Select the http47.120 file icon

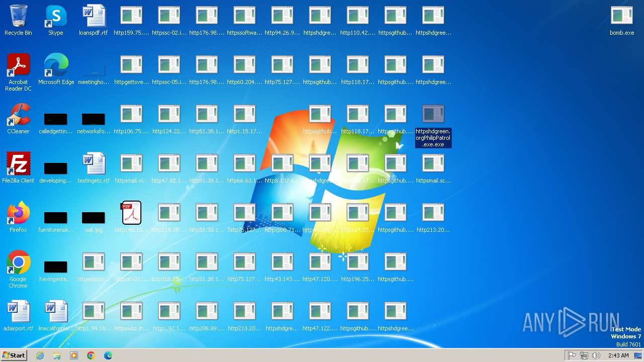[320, 266]
